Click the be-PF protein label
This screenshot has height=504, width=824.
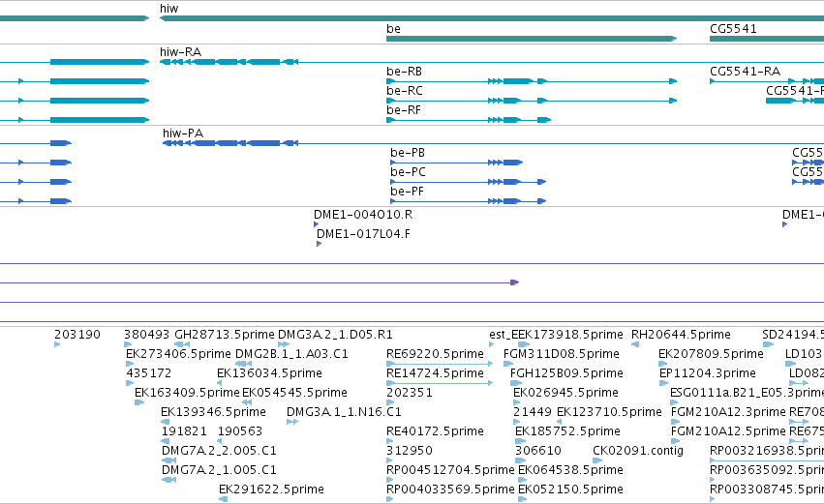pos(408,192)
